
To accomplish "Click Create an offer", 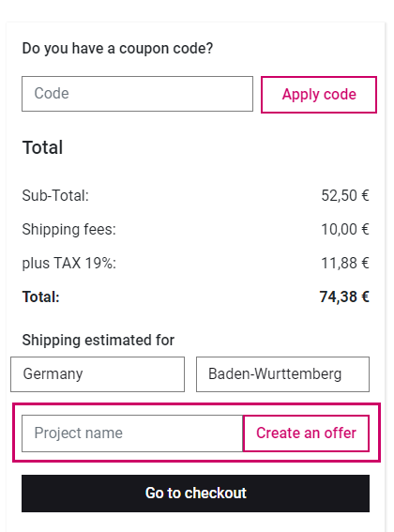I will pos(306,433).
